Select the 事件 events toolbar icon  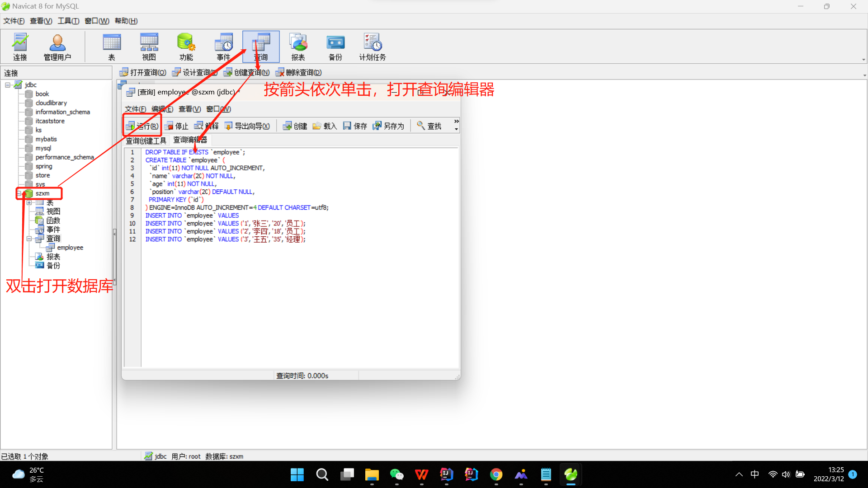[224, 47]
